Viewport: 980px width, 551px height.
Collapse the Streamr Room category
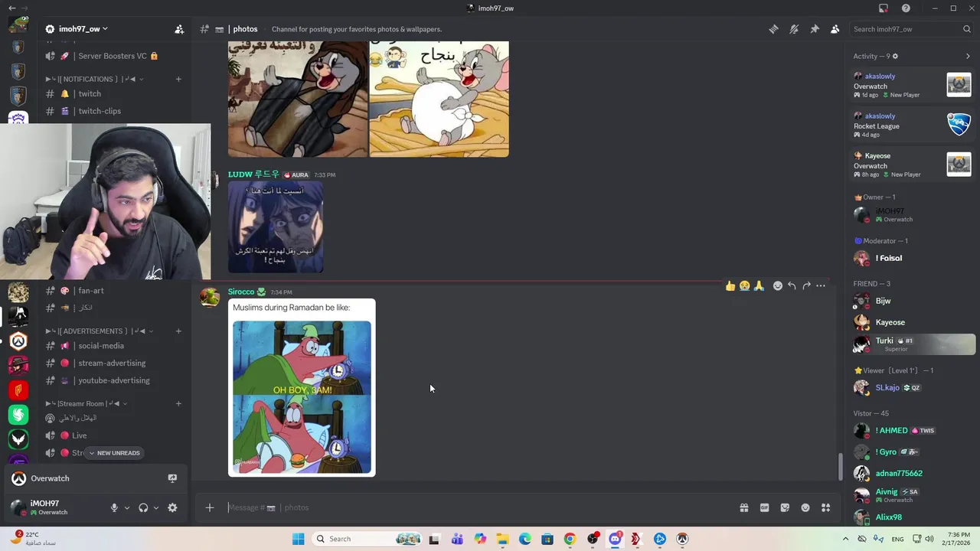(86, 403)
